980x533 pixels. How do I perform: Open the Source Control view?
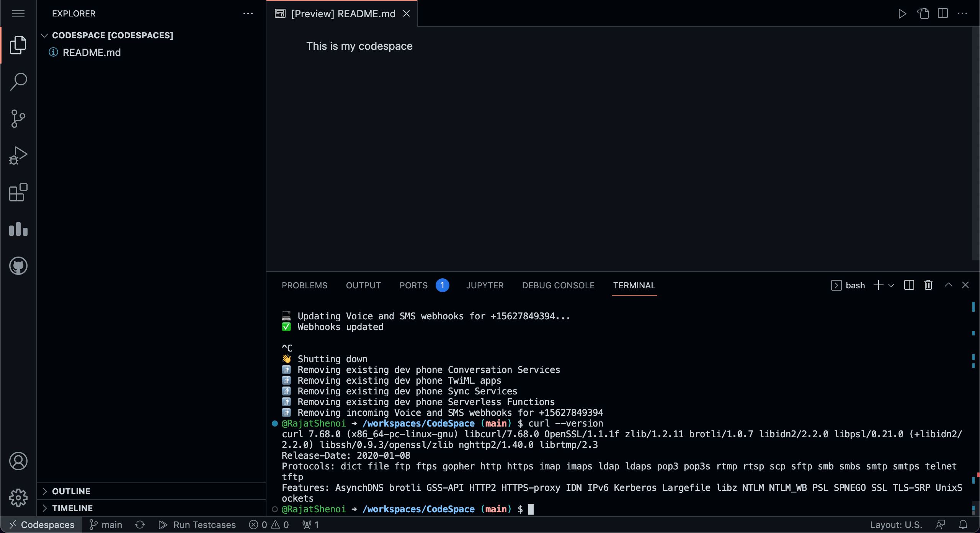[x=18, y=119]
